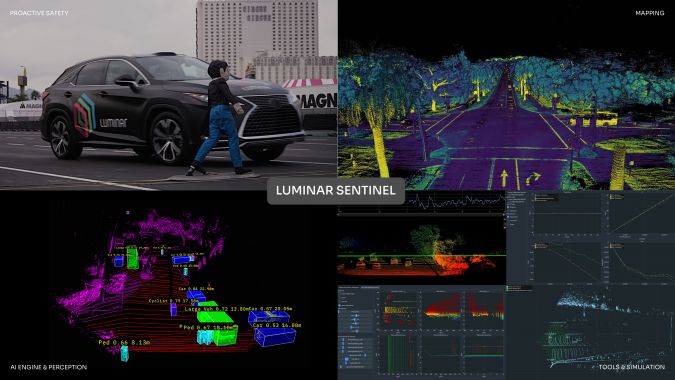Select the 'Cyclist 0.79' detection box
Screen dimensions: 675x380
coord(173,309)
